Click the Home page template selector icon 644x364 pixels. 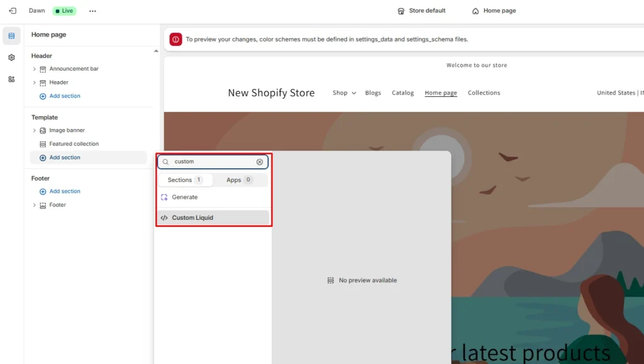click(x=475, y=11)
